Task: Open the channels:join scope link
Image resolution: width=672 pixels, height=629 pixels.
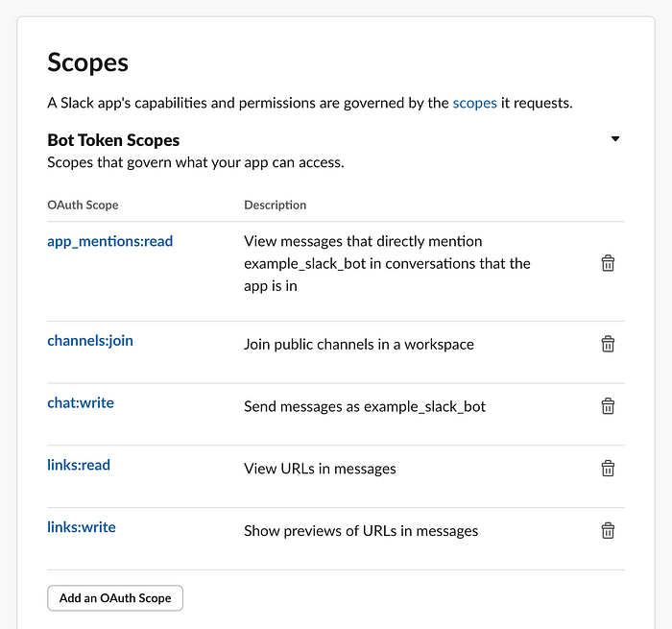Action: [x=90, y=341]
